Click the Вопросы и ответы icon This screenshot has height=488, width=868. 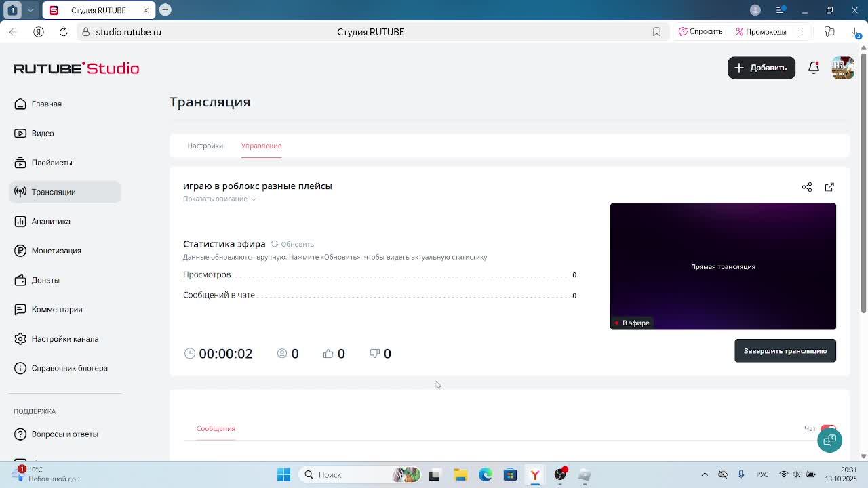click(x=20, y=434)
